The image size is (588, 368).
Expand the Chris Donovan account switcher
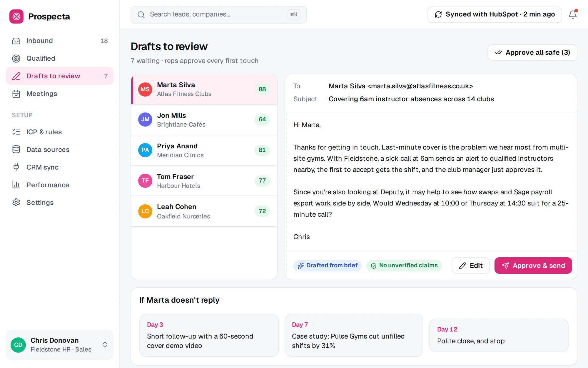[x=105, y=345]
